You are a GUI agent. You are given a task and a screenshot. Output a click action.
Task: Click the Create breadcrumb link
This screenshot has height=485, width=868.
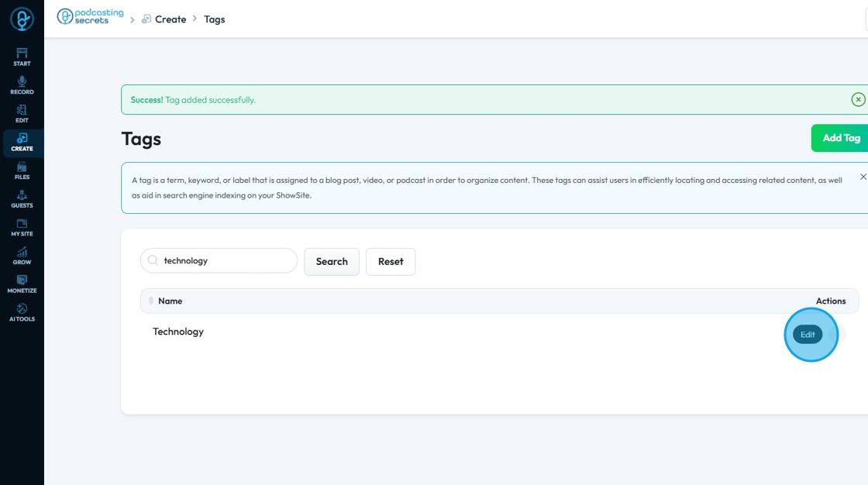coord(170,19)
